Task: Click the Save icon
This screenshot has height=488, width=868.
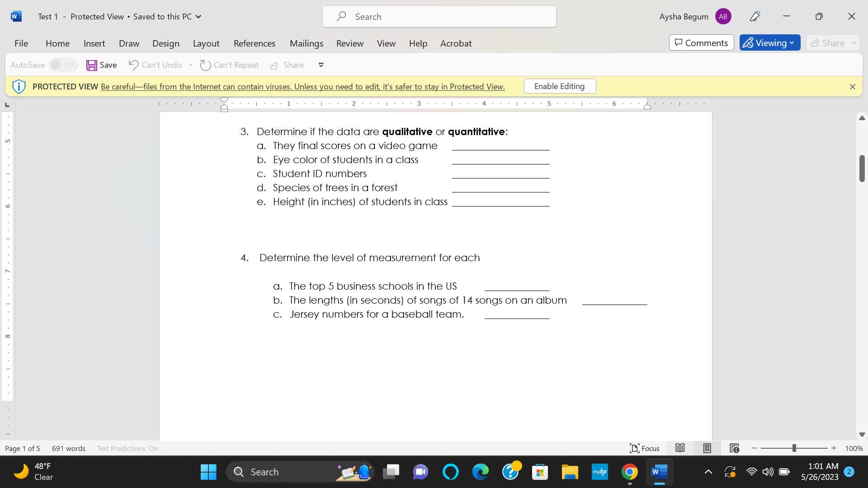Action: point(92,65)
